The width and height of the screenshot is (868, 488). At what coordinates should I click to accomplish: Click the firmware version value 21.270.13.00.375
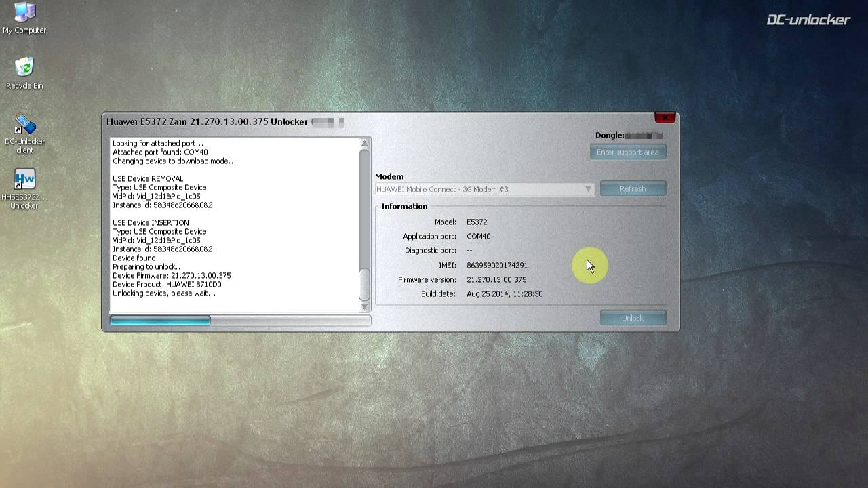496,279
